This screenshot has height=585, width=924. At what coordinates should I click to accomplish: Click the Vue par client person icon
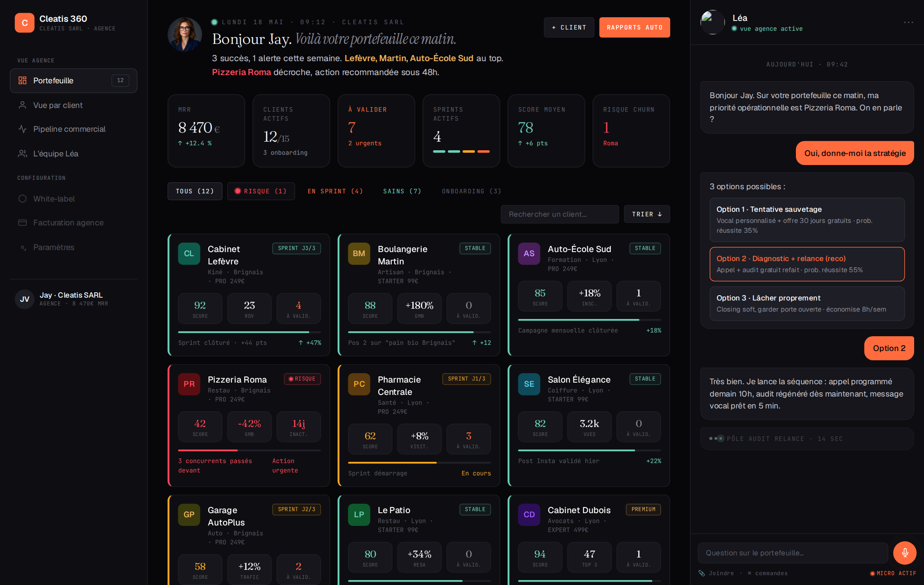point(23,105)
